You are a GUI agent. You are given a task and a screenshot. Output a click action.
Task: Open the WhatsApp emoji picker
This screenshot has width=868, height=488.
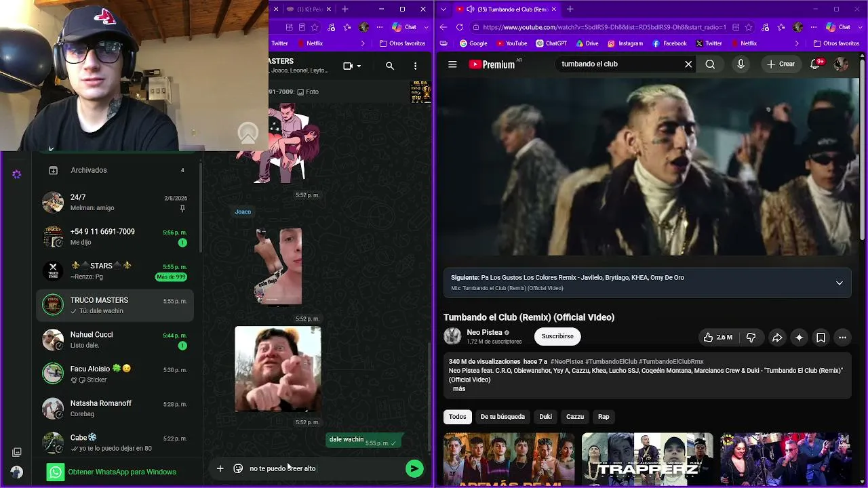pyautogui.click(x=238, y=468)
